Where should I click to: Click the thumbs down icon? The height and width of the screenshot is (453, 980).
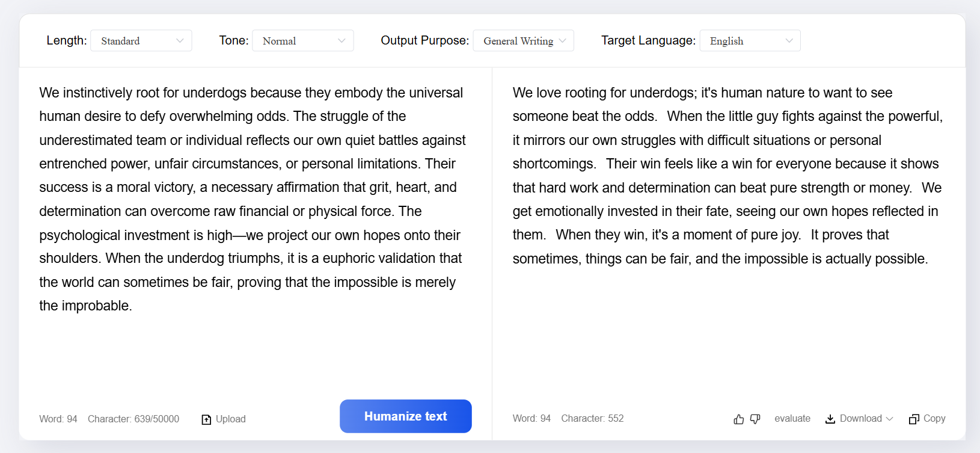click(755, 419)
